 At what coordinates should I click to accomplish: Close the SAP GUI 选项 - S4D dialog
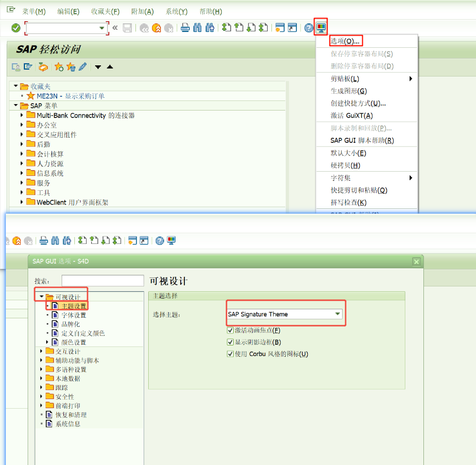point(416,261)
